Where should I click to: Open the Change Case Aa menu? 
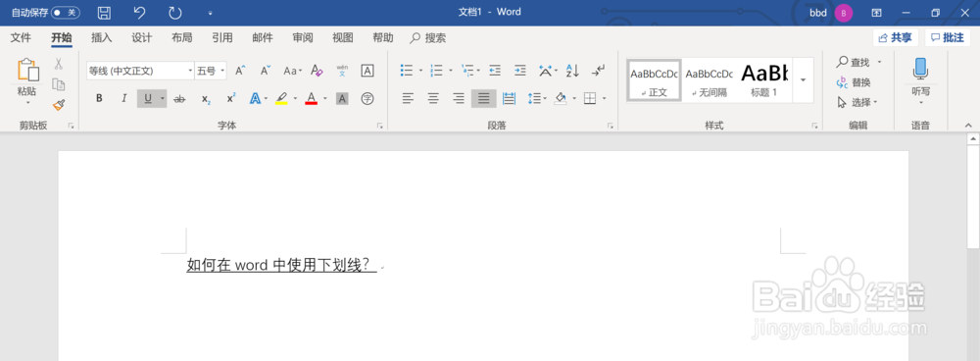(292, 71)
